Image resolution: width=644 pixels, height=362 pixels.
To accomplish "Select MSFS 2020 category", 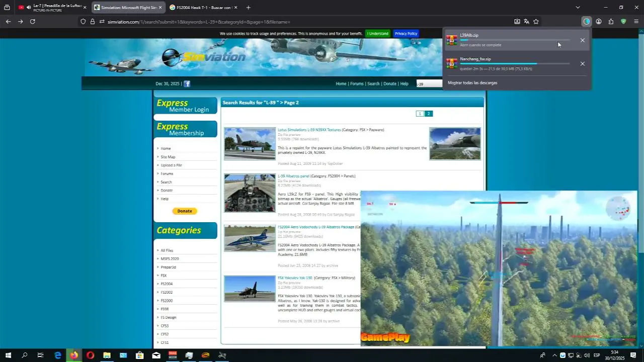I will pyautogui.click(x=170, y=259).
